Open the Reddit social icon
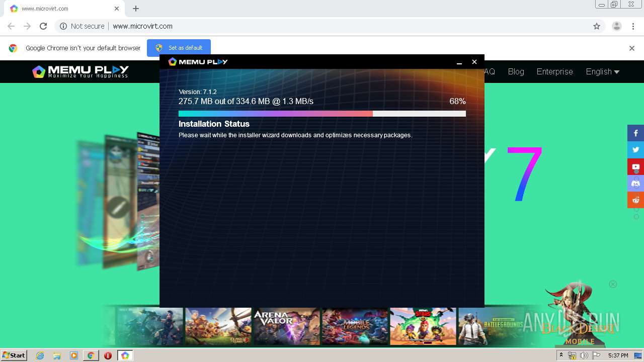644x362 pixels. (x=635, y=200)
